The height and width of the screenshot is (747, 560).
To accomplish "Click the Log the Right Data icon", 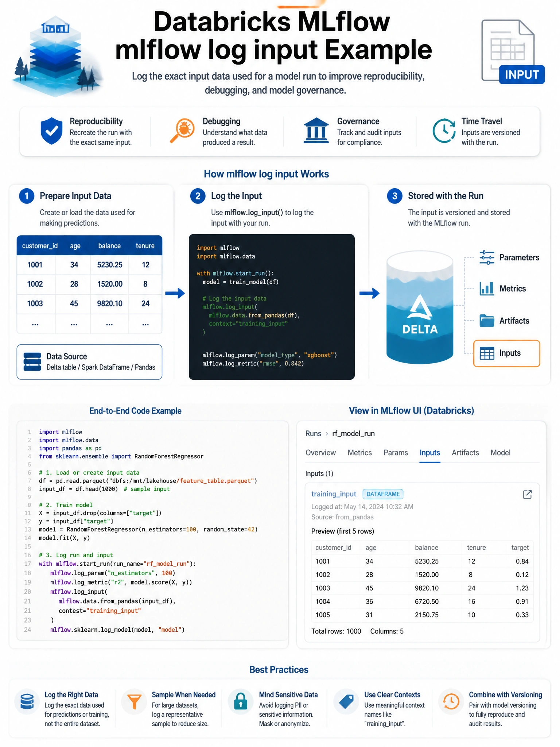I will pyautogui.click(x=27, y=701).
